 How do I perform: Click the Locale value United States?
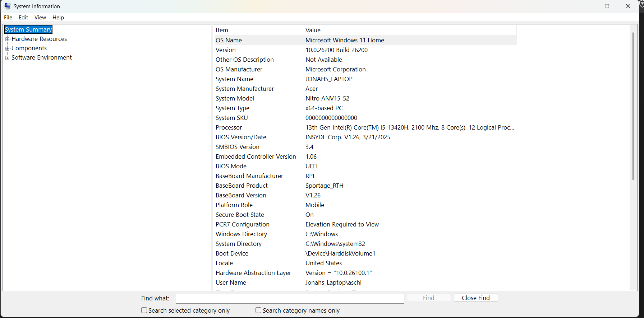click(x=324, y=263)
